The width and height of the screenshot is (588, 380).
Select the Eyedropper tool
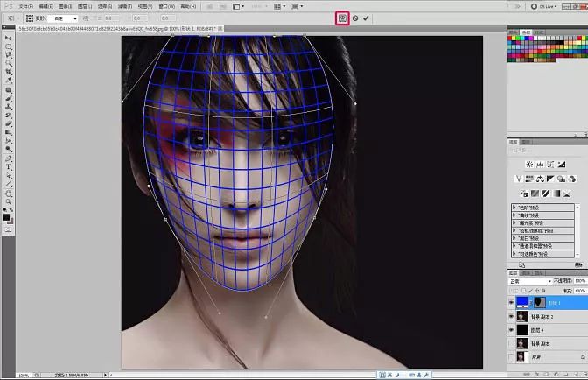click(8, 80)
